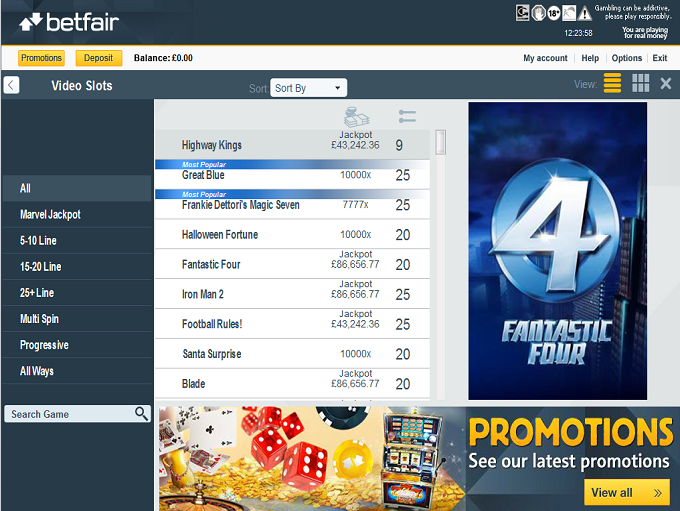
Task: Select the All category
Action: coord(77,188)
